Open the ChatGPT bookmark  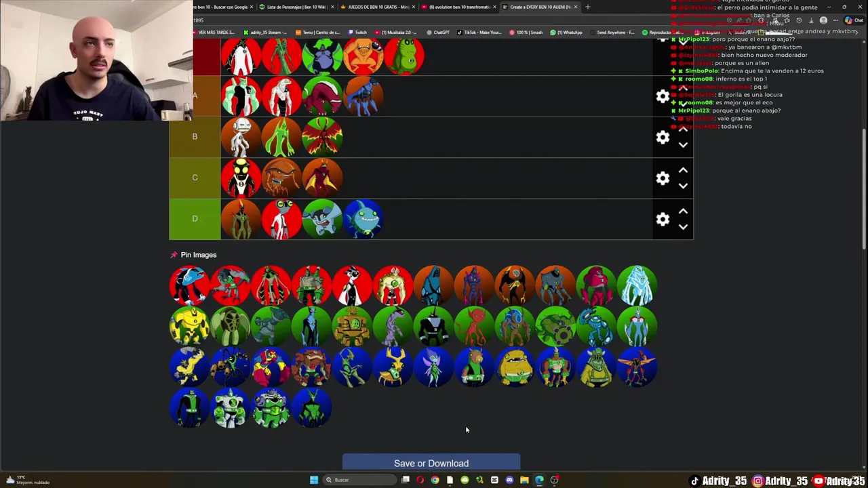(x=438, y=32)
